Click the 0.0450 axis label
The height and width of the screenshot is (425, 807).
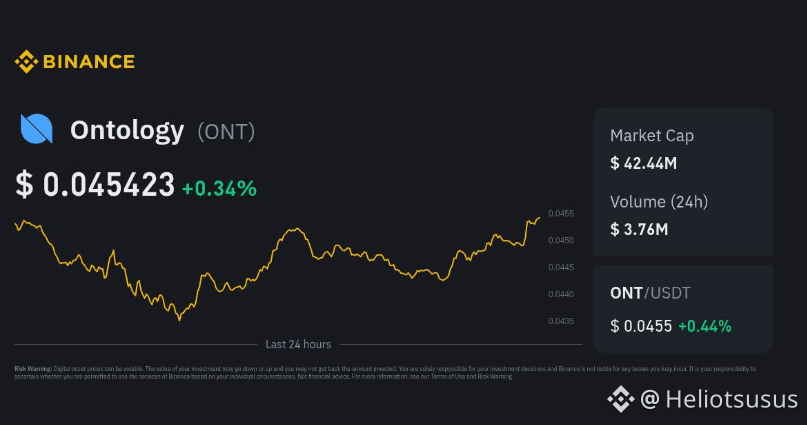click(561, 240)
